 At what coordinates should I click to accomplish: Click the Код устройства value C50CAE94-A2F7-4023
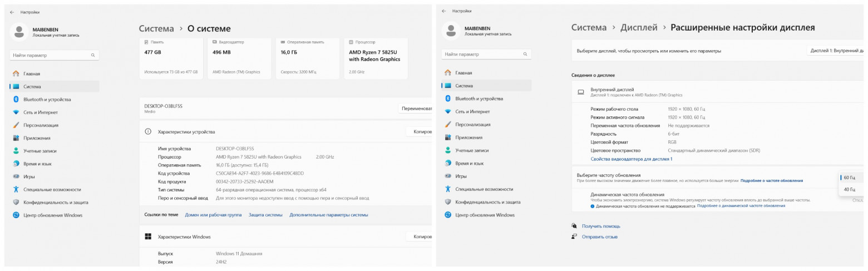tap(260, 173)
